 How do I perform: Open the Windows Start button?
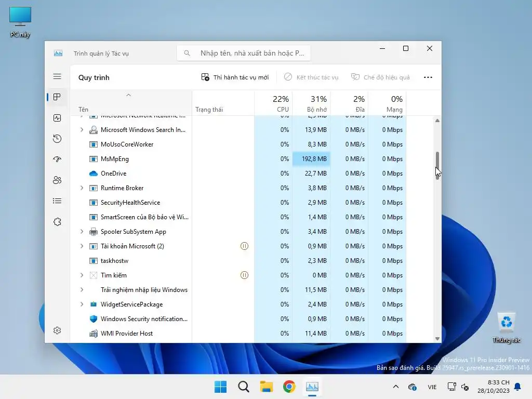tap(220, 387)
